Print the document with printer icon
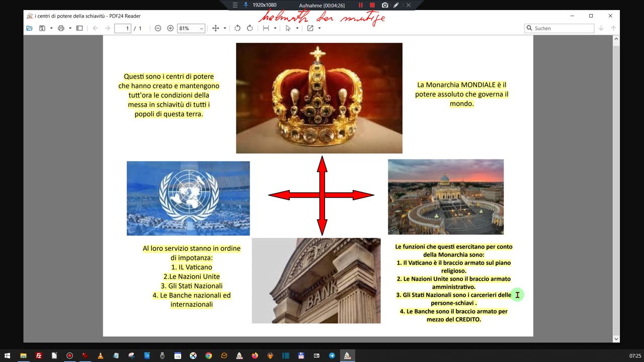 click(61, 28)
